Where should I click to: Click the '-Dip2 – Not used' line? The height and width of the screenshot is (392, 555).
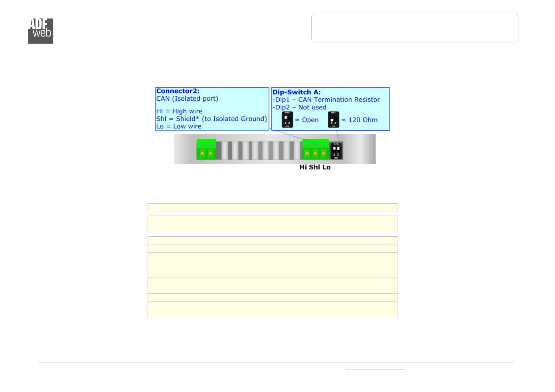pos(299,107)
